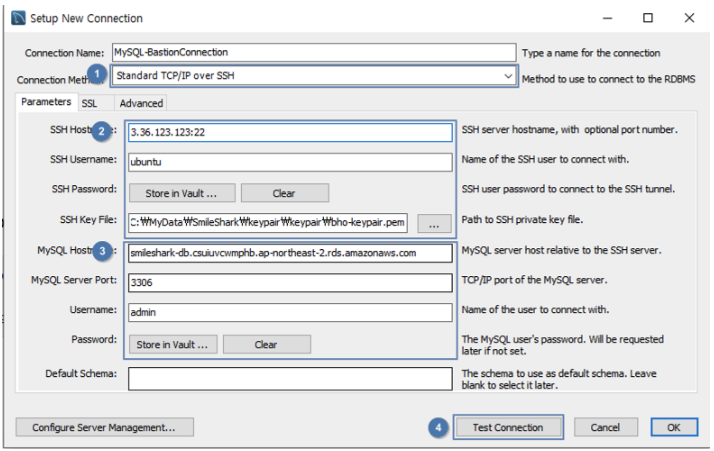Click the Connection Name text field

coord(313,52)
